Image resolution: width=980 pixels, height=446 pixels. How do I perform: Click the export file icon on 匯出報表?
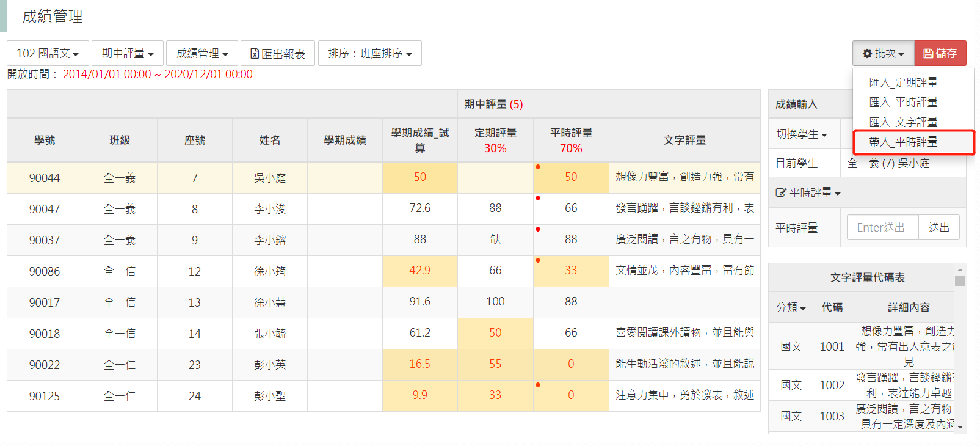(255, 54)
